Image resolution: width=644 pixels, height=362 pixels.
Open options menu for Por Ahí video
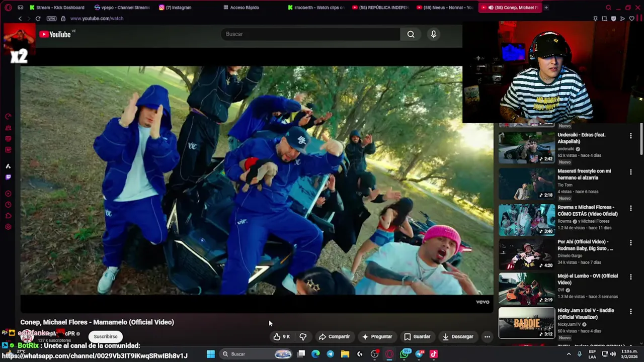pyautogui.click(x=630, y=243)
